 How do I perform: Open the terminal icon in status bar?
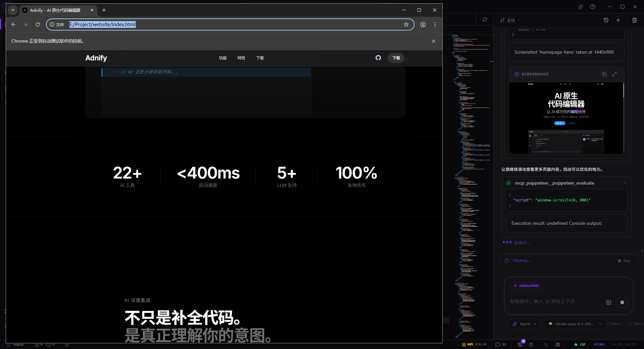(546, 345)
